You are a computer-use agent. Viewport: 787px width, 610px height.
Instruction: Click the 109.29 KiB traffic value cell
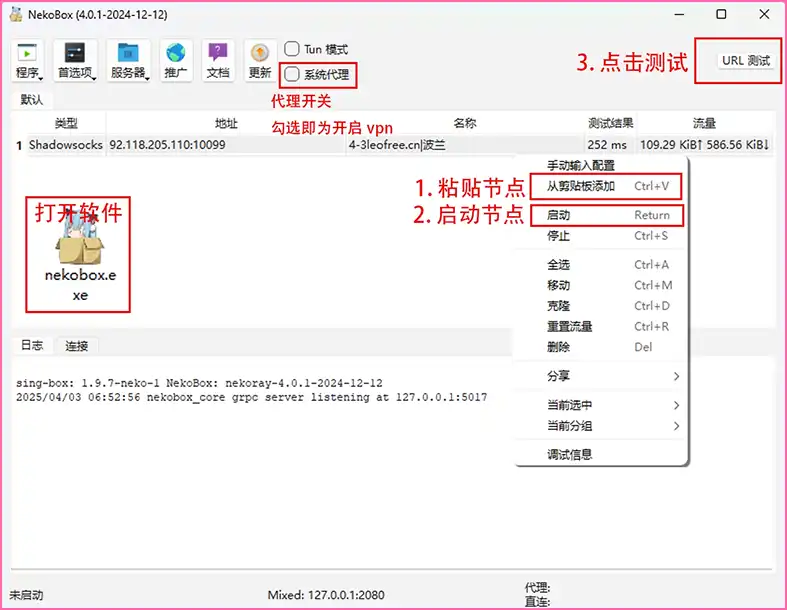tap(704, 145)
